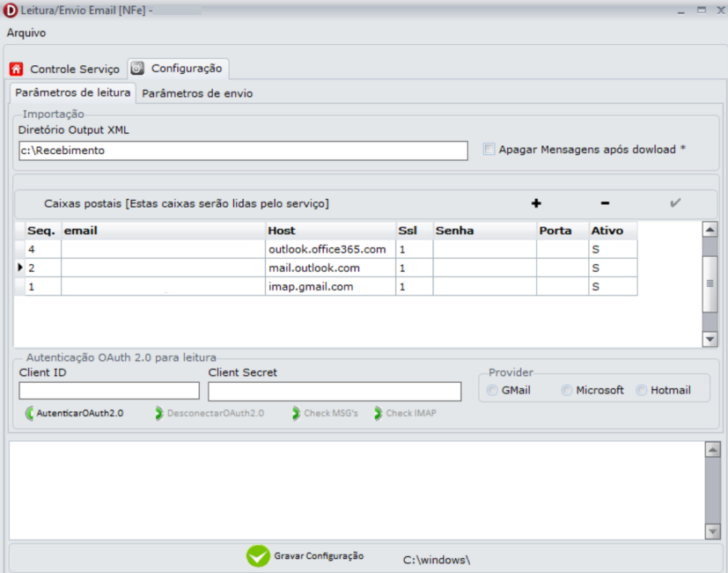
Task: Click the row indicator arrow beside Seq. 2
Action: pyautogui.click(x=19, y=268)
